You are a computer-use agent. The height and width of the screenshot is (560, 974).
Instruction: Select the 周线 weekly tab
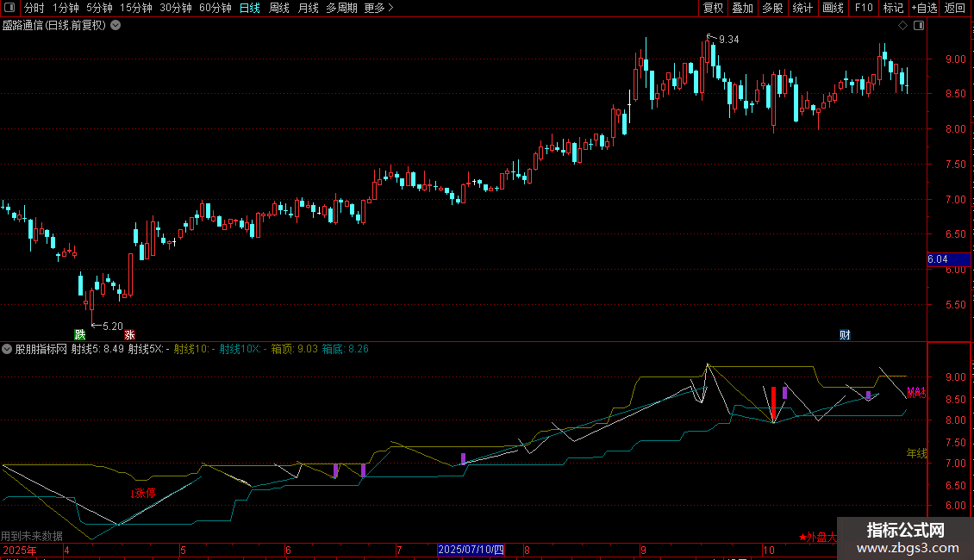(x=279, y=8)
